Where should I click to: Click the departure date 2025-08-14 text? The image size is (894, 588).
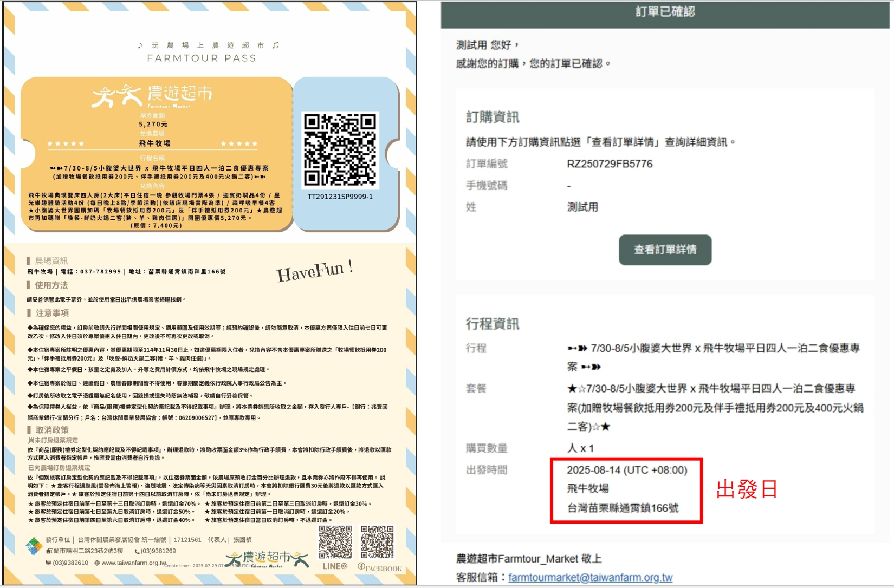[627, 470]
